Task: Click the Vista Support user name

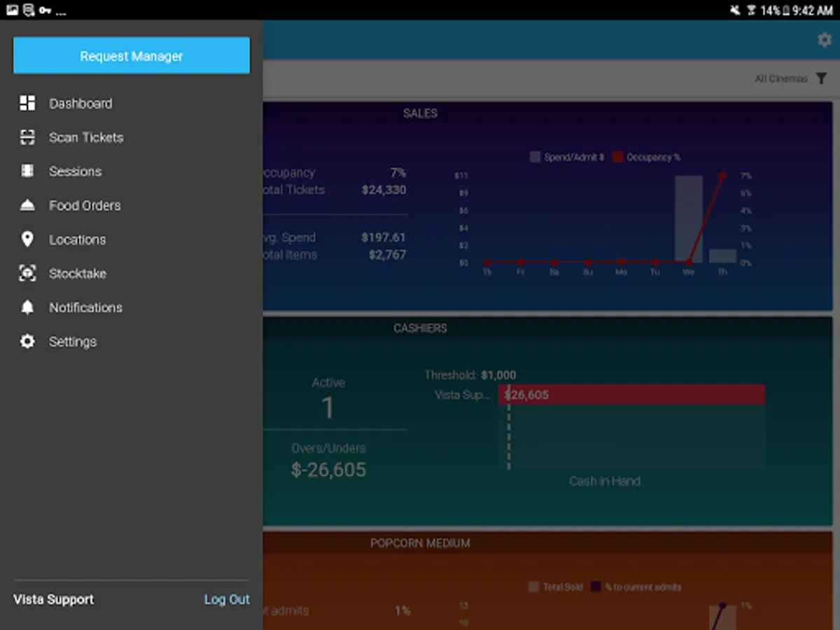Action: 54,599
